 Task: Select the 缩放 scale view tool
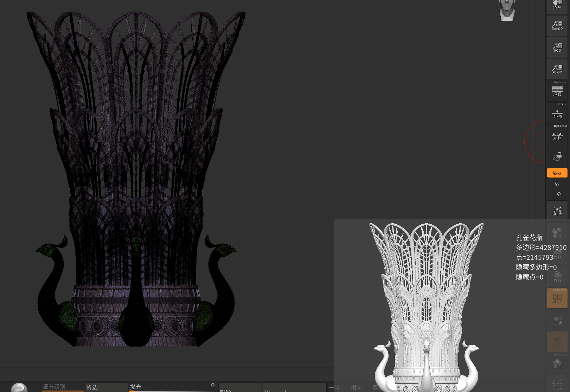click(557, 255)
